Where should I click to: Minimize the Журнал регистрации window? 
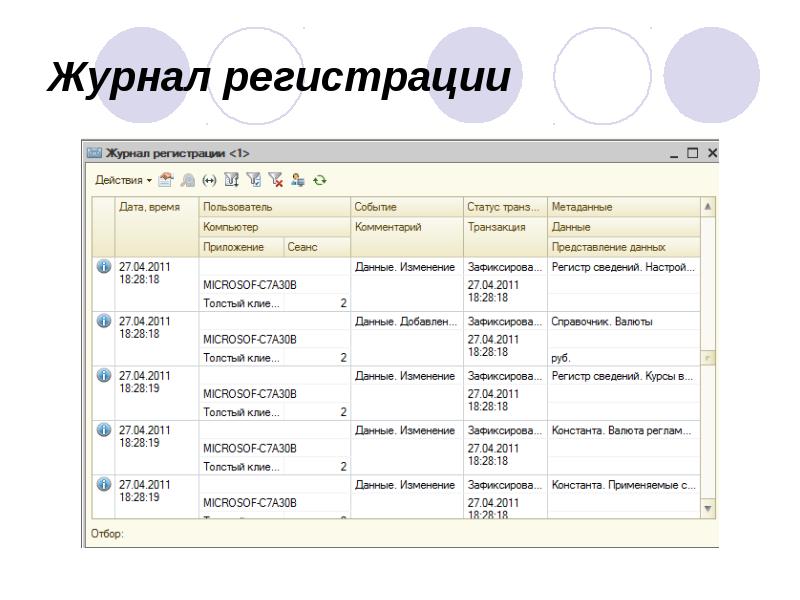(x=674, y=154)
